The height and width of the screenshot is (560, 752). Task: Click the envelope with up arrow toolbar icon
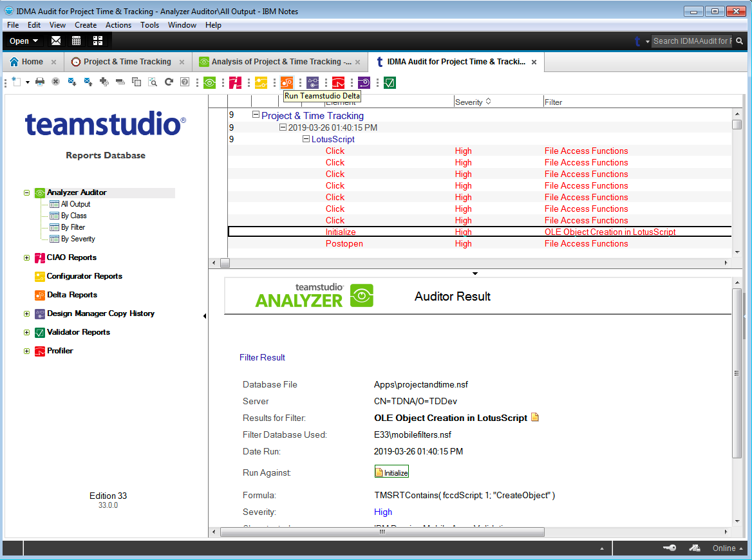pos(88,82)
